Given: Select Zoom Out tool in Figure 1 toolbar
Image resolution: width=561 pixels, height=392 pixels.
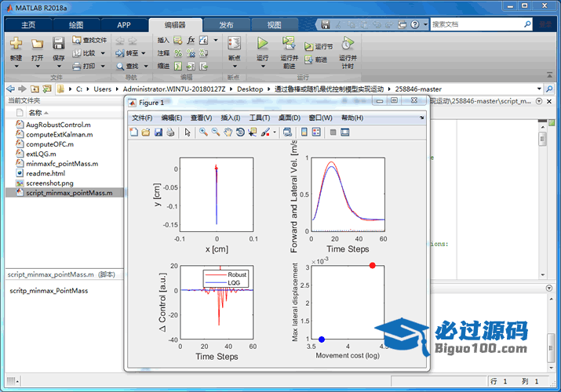Looking at the screenshot, I should [x=216, y=132].
